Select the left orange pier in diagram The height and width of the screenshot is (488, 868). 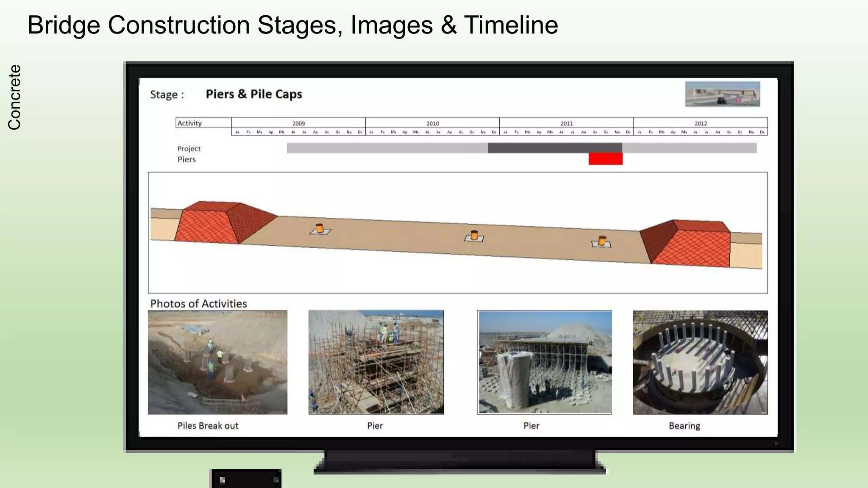click(x=320, y=229)
